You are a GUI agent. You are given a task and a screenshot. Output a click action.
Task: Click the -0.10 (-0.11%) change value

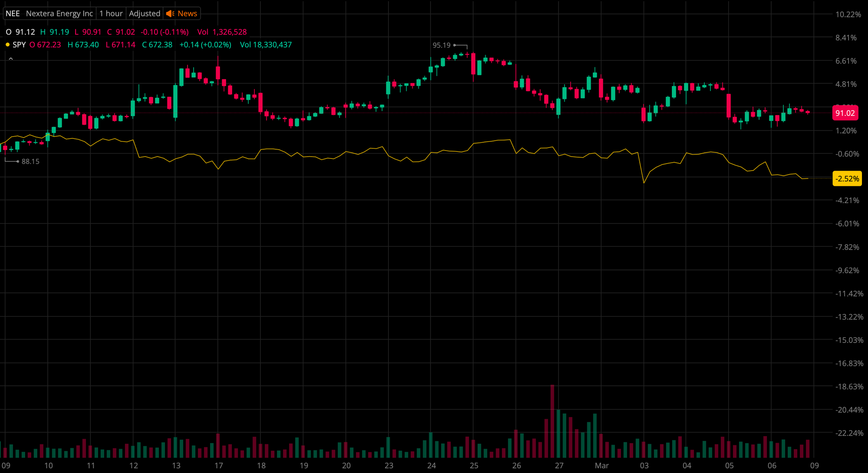click(164, 32)
